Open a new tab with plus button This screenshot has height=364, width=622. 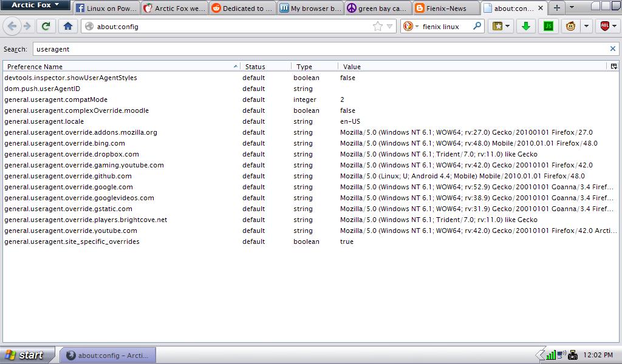[557, 7]
